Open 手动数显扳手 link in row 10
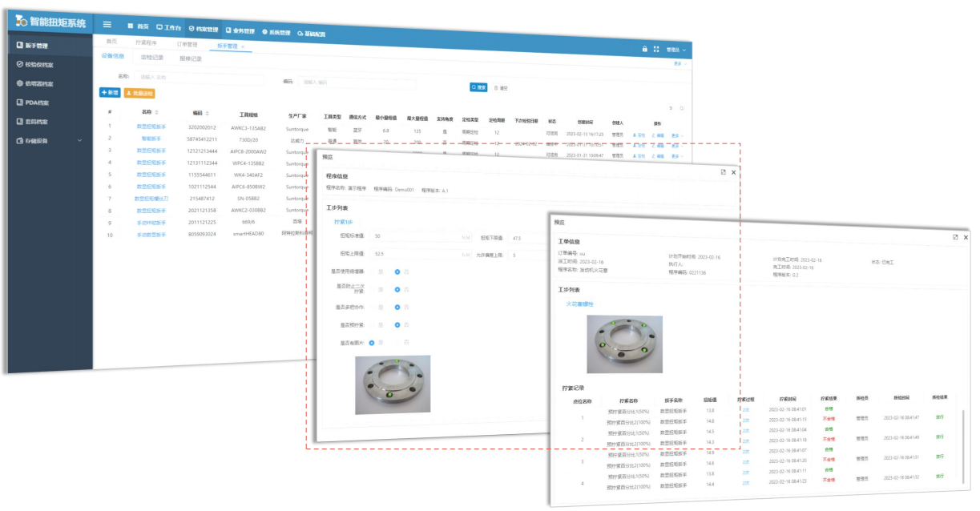Image resolution: width=980 pixels, height=511 pixels. coord(151,235)
